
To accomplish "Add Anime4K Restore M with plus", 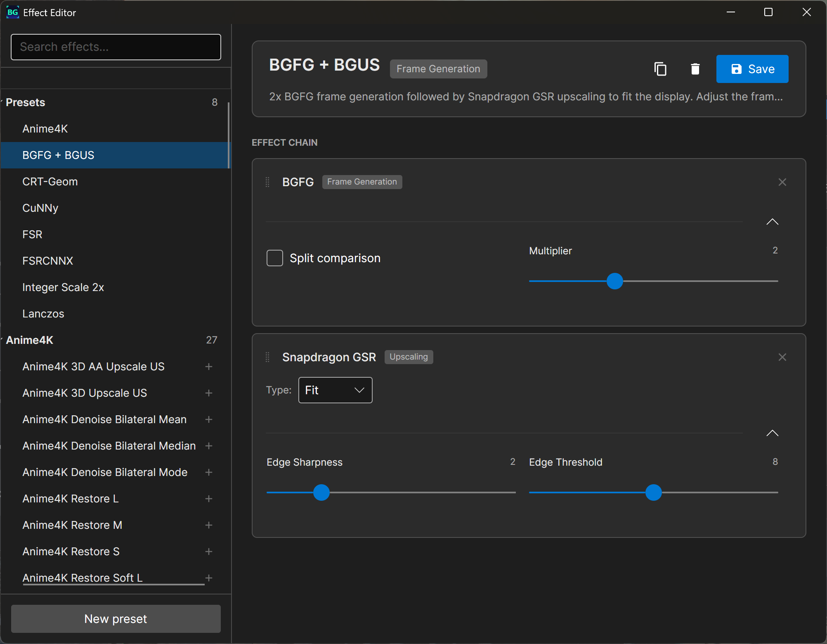I will 209,525.
